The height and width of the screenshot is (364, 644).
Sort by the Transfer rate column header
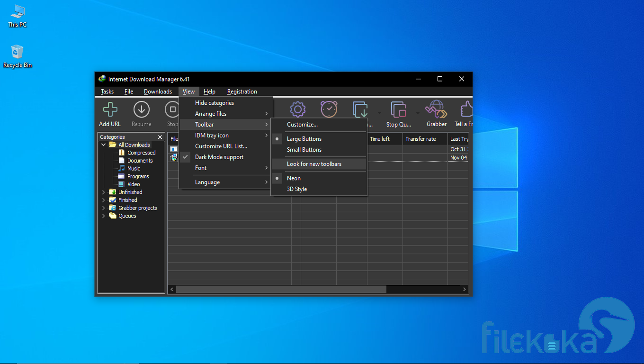[x=425, y=139]
